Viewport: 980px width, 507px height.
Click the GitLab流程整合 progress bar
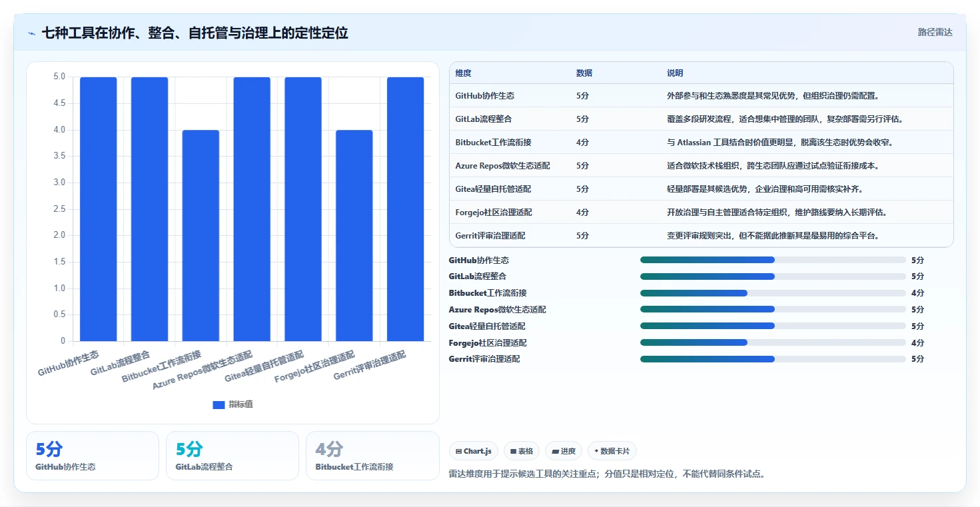pyautogui.click(x=773, y=276)
